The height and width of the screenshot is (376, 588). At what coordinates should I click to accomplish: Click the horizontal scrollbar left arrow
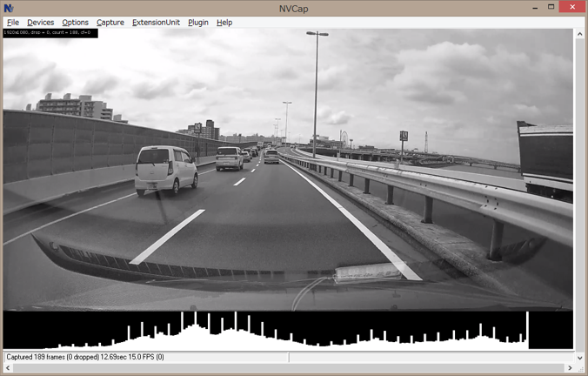(8, 368)
